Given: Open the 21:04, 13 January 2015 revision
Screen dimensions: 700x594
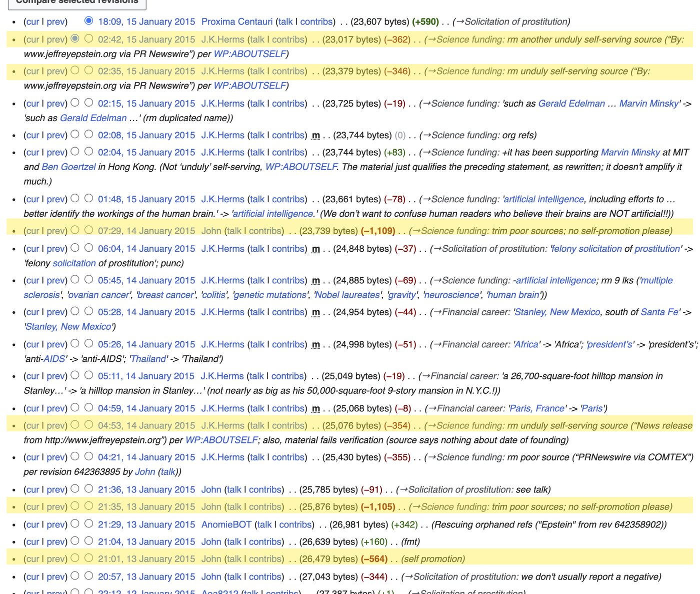Looking at the screenshot, I should [x=146, y=541].
